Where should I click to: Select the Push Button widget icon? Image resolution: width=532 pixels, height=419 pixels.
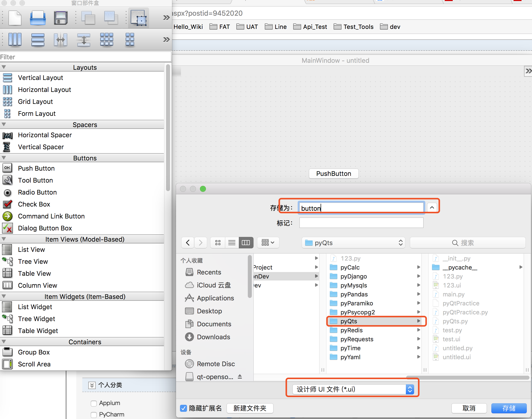7,168
